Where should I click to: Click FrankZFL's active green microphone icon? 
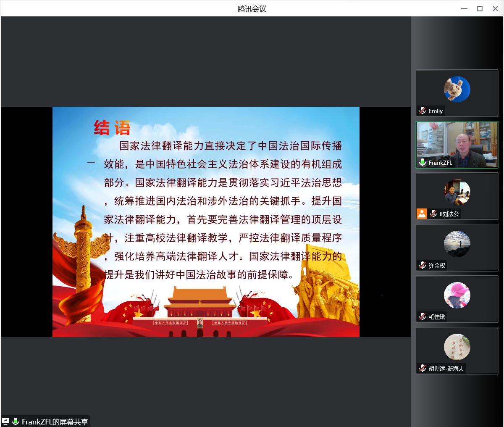pyautogui.click(x=423, y=163)
